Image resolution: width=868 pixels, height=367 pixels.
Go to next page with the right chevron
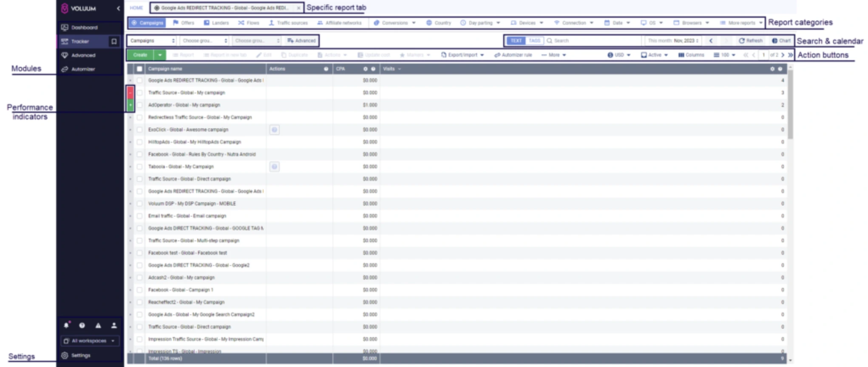coord(783,55)
